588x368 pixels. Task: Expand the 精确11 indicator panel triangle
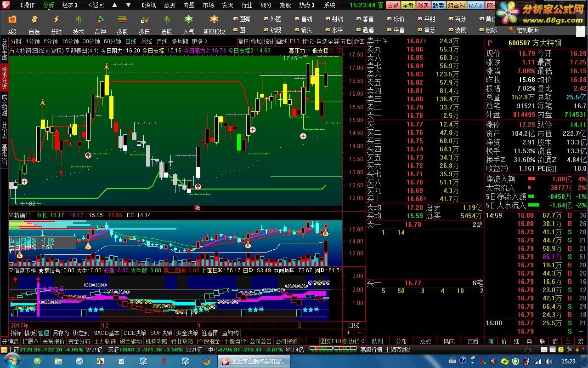pyautogui.click(x=11, y=215)
